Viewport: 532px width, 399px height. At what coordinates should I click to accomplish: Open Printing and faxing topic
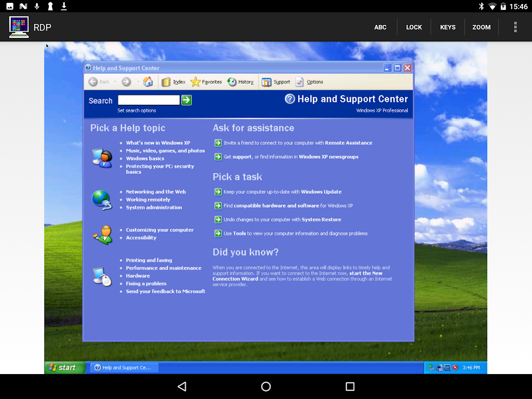pos(149,260)
